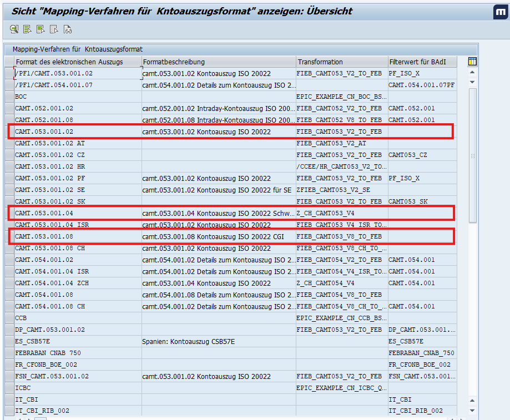Click the Select All toolbar icon
Image resolution: width=510 pixels, height=420 pixels.
click(x=27, y=29)
